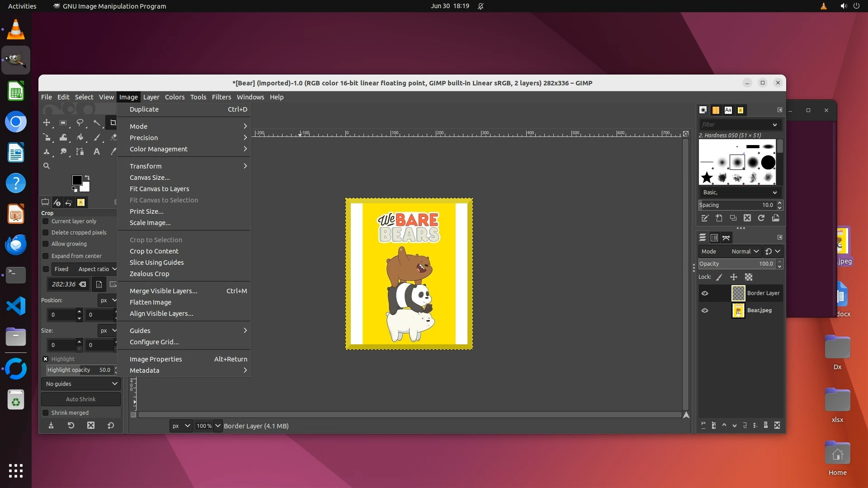Select the Paintbrush tool
This screenshot has height=488, width=868.
click(97, 137)
